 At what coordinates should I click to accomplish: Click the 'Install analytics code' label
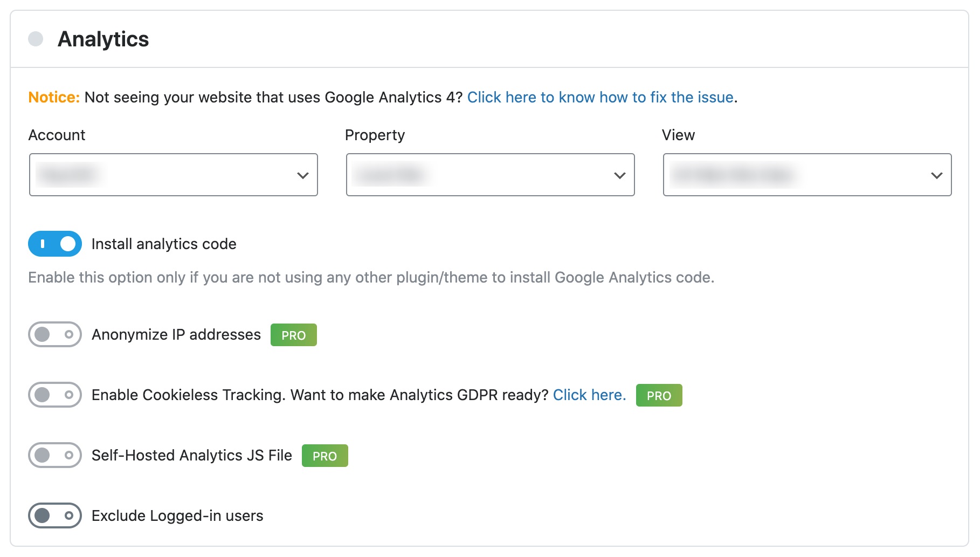tap(164, 244)
